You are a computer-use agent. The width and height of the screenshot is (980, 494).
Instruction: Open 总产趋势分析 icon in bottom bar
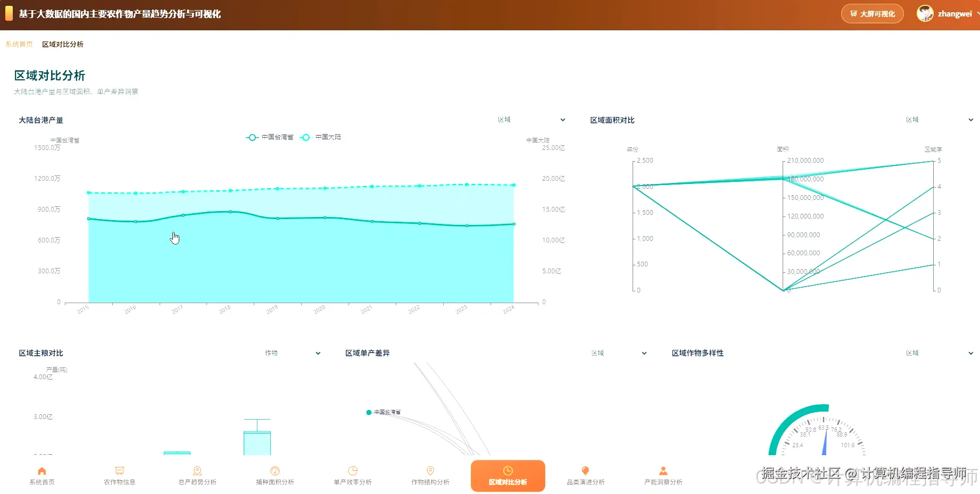pyautogui.click(x=197, y=471)
